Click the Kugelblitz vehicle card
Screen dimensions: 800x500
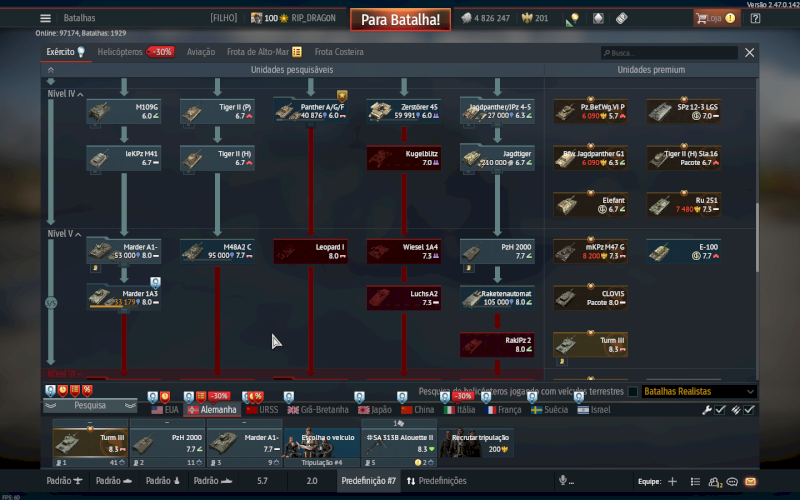pyautogui.click(x=402, y=157)
